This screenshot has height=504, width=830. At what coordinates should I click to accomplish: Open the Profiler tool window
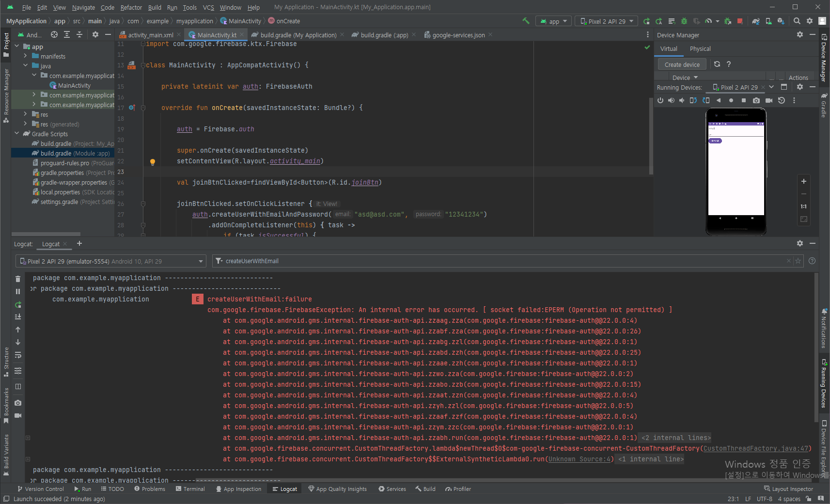click(x=458, y=489)
